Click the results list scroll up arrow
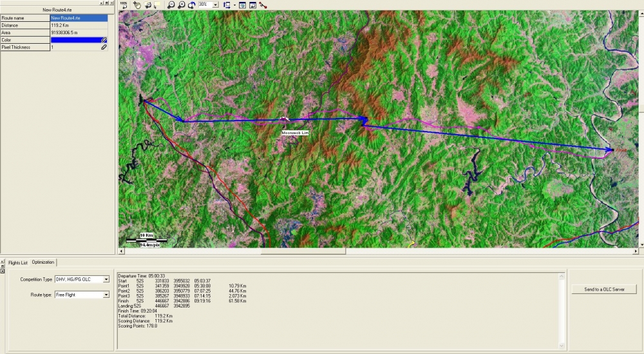The height and width of the screenshot is (354, 644). [562, 277]
